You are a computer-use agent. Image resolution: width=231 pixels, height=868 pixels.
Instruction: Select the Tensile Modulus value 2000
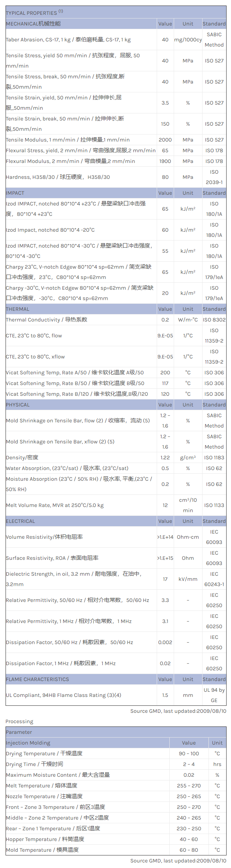165,140
